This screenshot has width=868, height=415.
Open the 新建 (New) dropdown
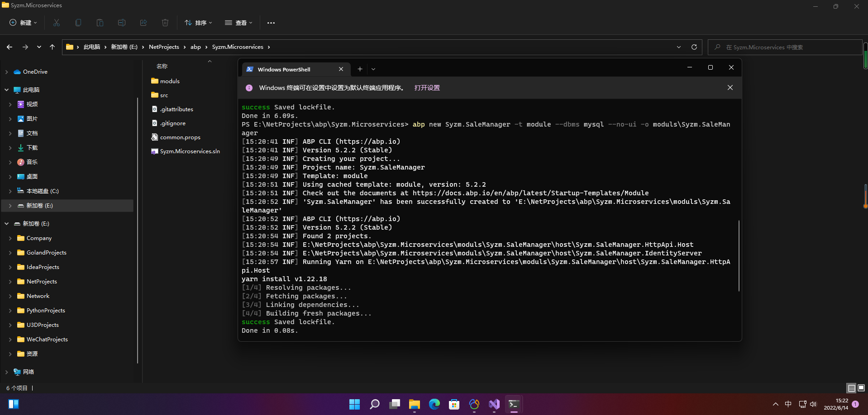[x=24, y=23]
